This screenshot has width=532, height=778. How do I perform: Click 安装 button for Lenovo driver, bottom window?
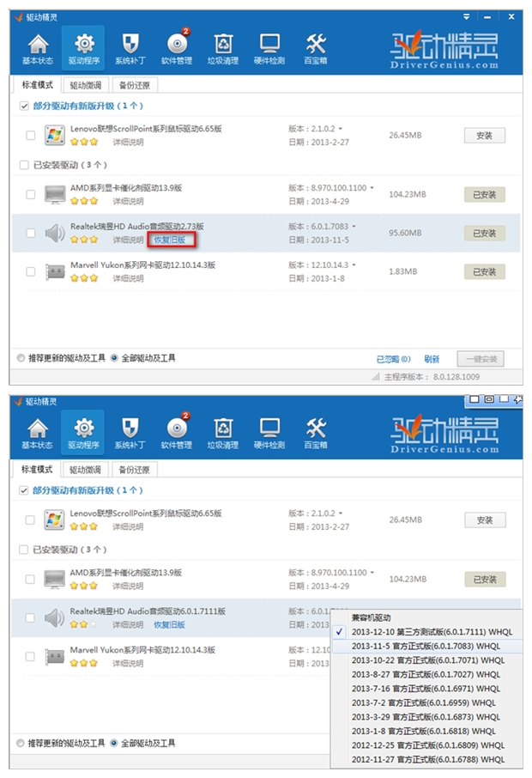click(485, 520)
